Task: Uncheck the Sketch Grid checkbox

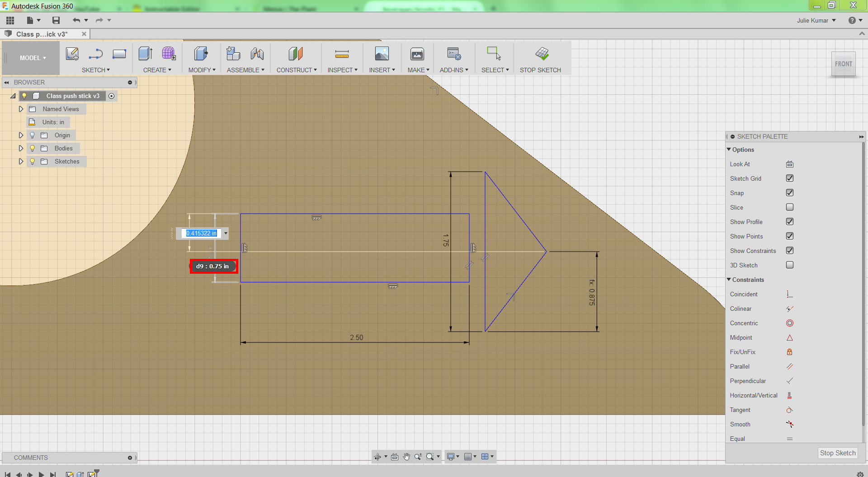Action: [x=790, y=178]
